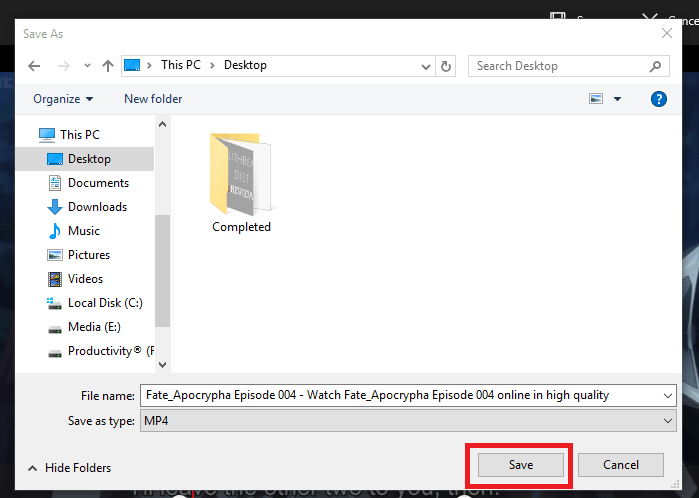Click the Completed folder label
This screenshot has width=699, height=498.
point(241,227)
